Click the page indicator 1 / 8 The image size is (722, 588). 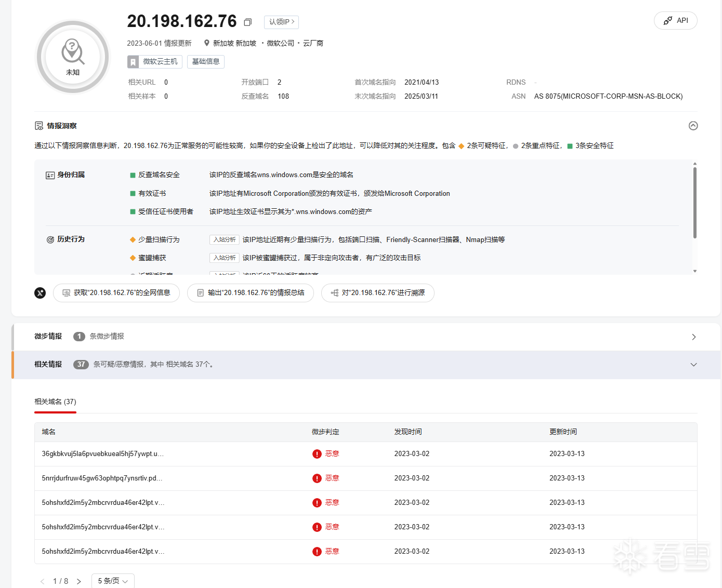tap(61, 581)
